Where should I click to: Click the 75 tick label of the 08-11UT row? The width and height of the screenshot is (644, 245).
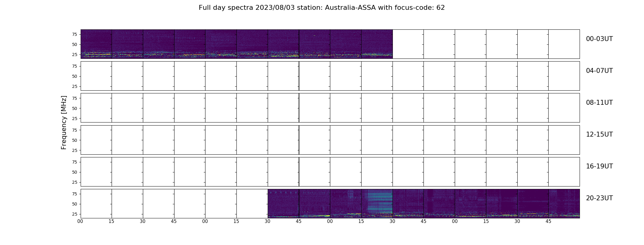[75, 98]
